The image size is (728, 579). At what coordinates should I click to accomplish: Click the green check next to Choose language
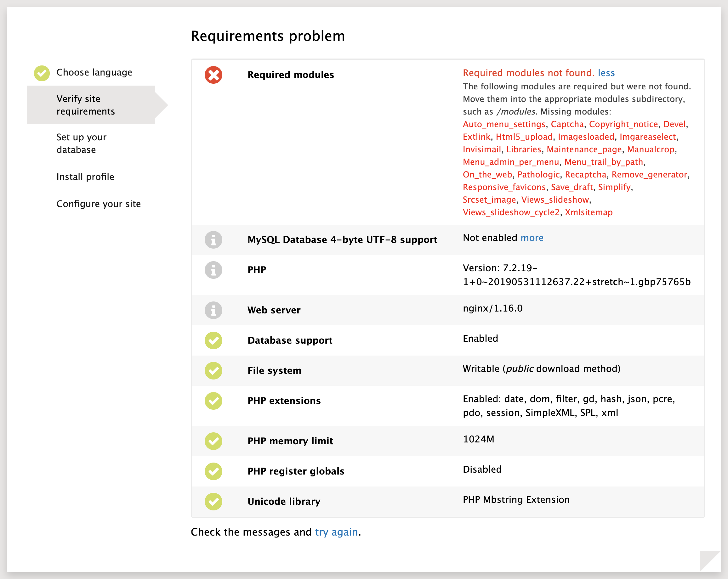point(42,73)
